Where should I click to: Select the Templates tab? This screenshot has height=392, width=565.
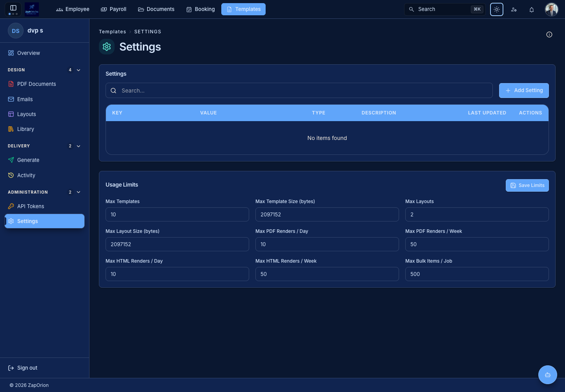pyautogui.click(x=243, y=9)
